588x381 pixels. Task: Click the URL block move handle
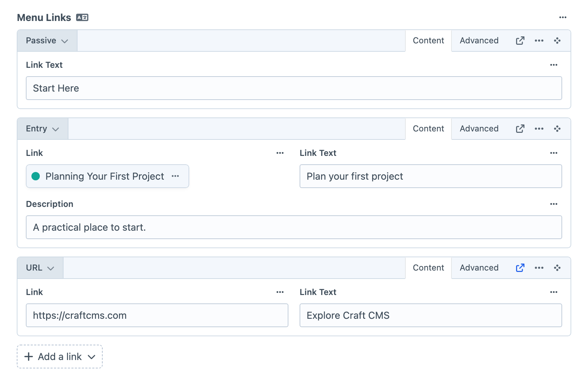pyautogui.click(x=557, y=268)
